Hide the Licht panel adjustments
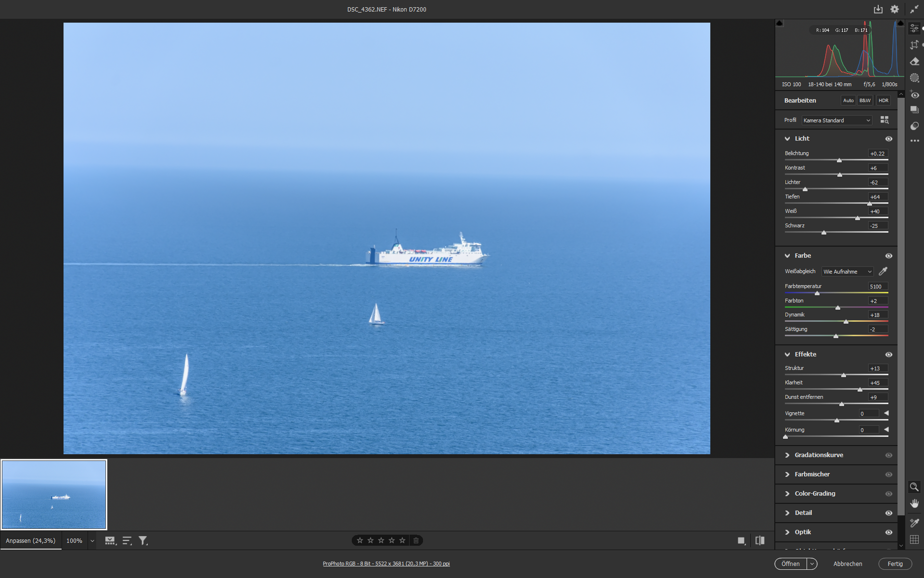 889,139
